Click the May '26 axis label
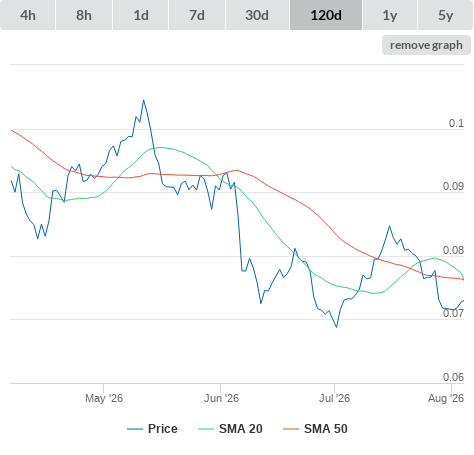474x455 pixels. (x=104, y=398)
